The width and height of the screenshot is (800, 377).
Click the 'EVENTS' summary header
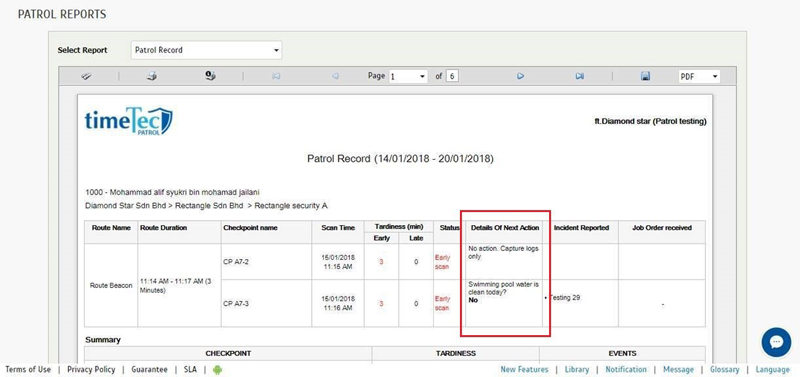(622, 353)
